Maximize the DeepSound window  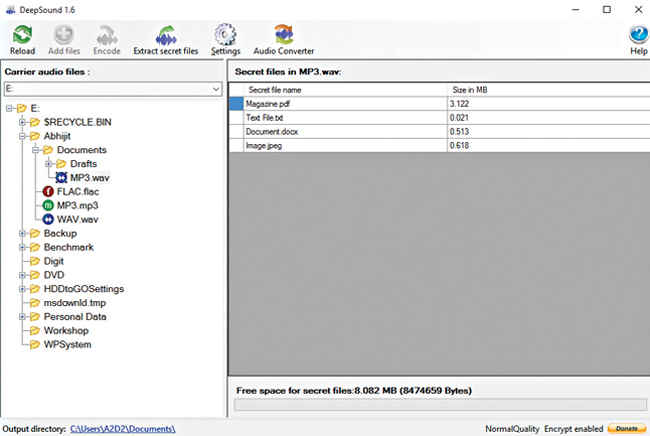(x=606, y=10)
